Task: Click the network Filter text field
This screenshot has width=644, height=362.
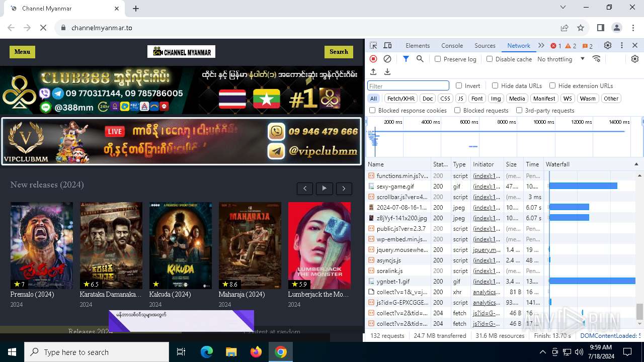Action: pyautogui.click(x=409, y=86)
